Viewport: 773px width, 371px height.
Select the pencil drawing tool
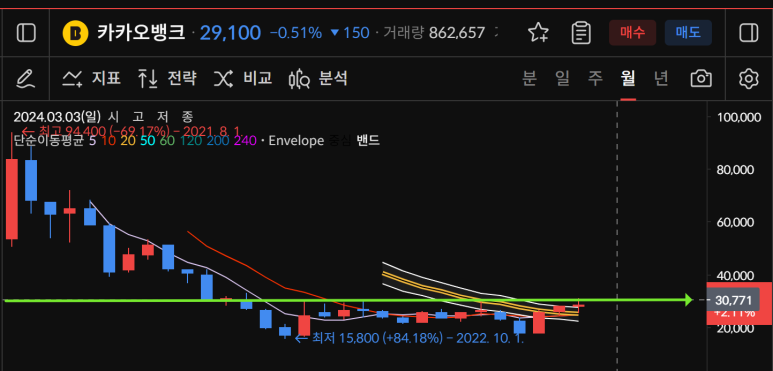26,78
